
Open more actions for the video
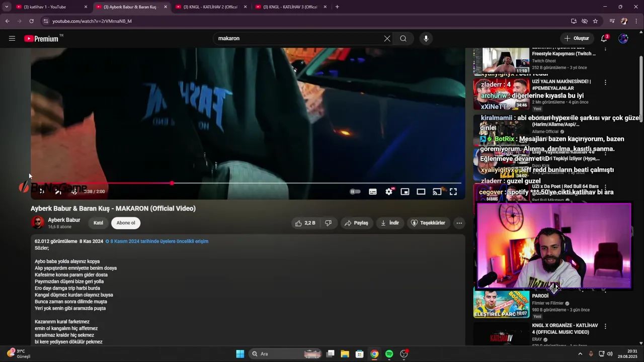459,223
